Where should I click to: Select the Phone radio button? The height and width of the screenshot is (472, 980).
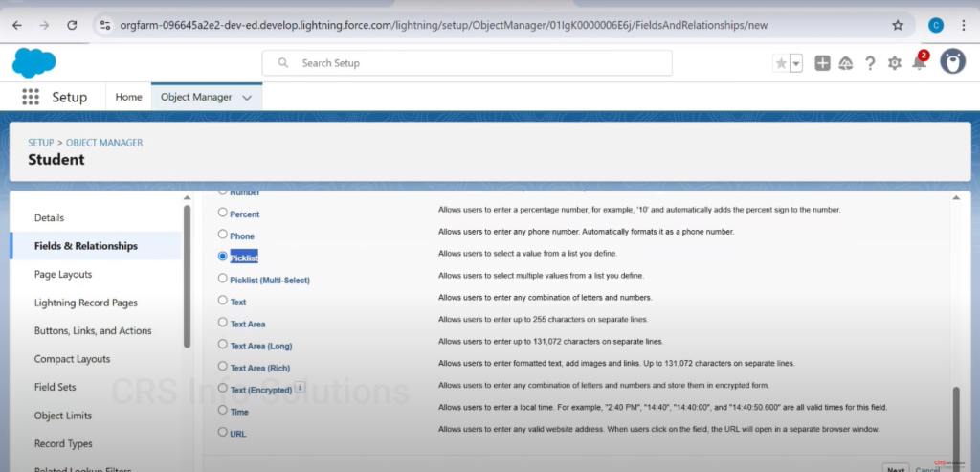222,235
